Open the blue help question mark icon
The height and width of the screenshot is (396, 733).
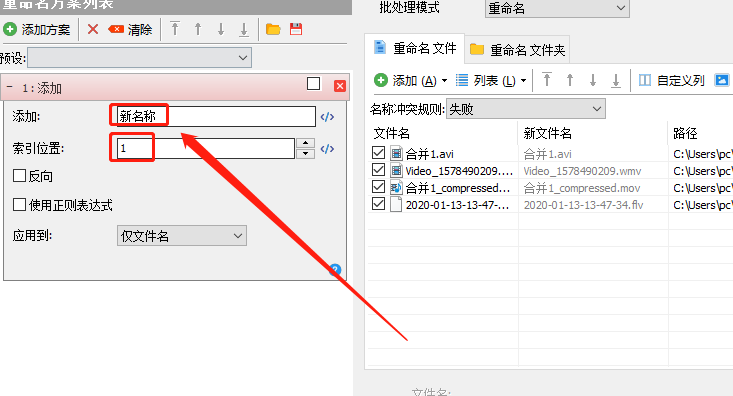(335, 270)
